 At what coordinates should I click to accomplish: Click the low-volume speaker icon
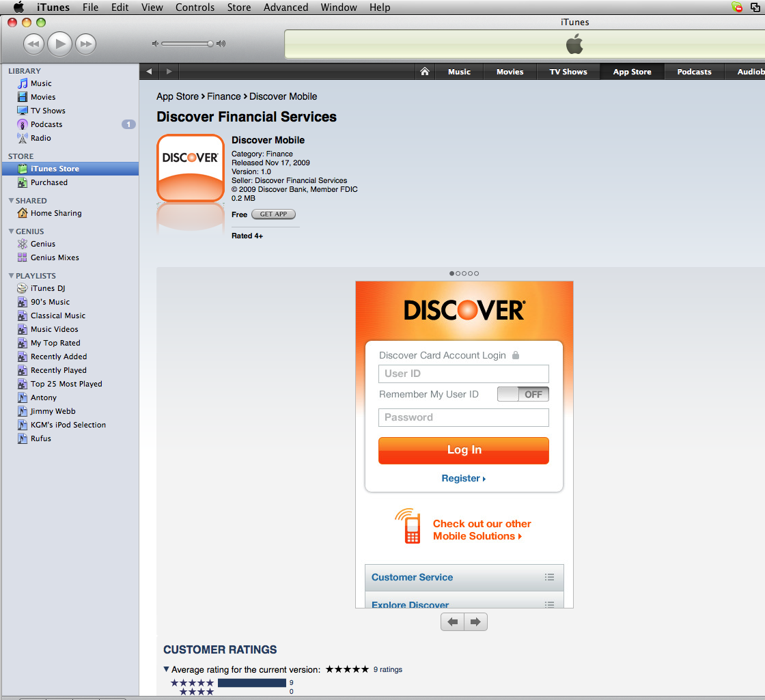(x=155, y=44)
